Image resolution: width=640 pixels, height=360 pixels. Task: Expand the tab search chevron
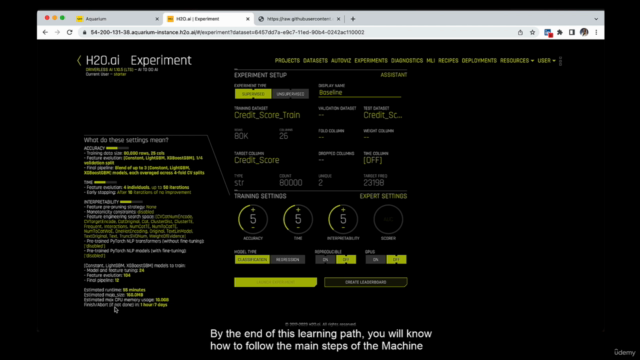(x=596, y=19)
